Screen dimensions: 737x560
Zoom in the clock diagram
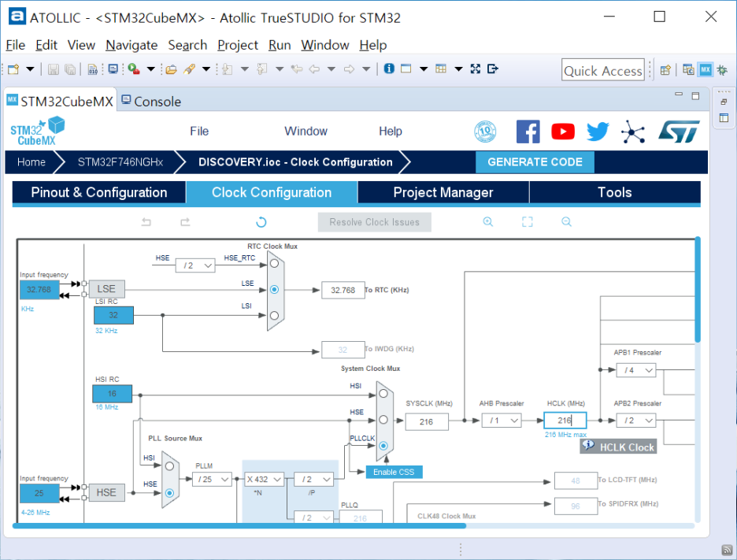pos(488,221)
